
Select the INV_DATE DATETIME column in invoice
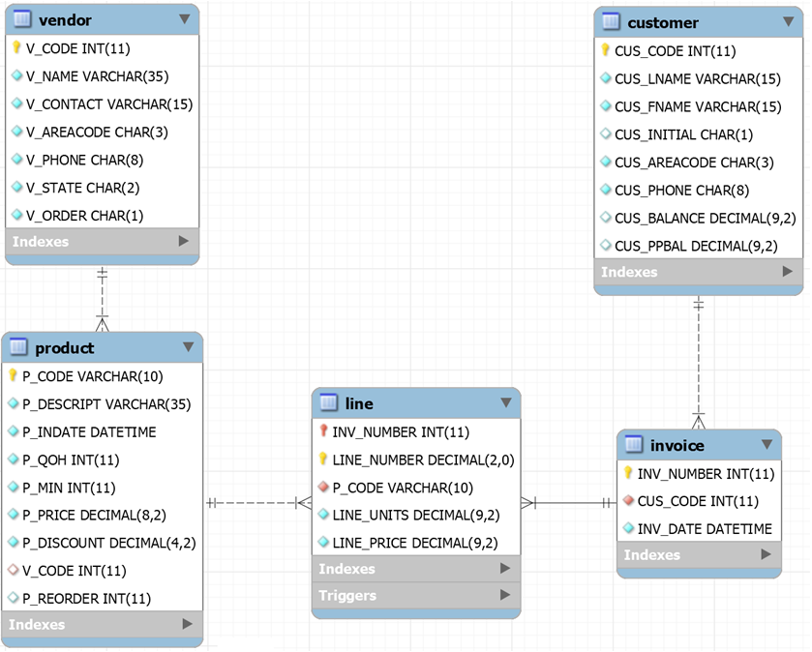coord(702,529)
